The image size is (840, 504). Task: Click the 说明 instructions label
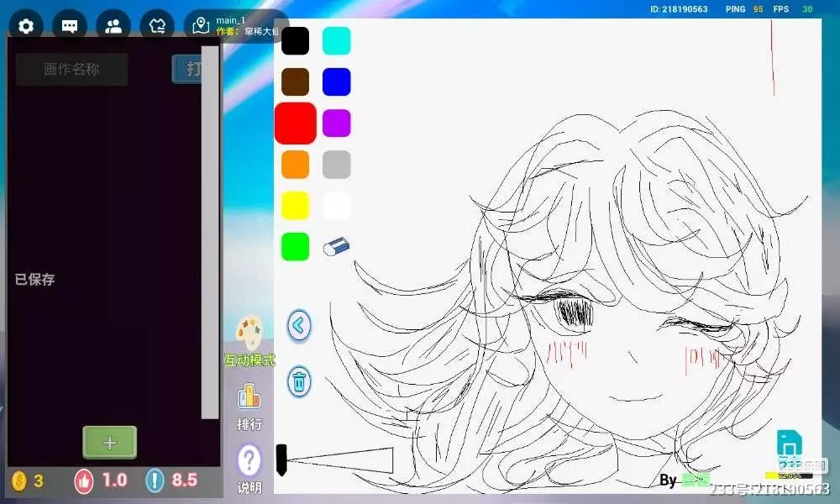point(249,488)
